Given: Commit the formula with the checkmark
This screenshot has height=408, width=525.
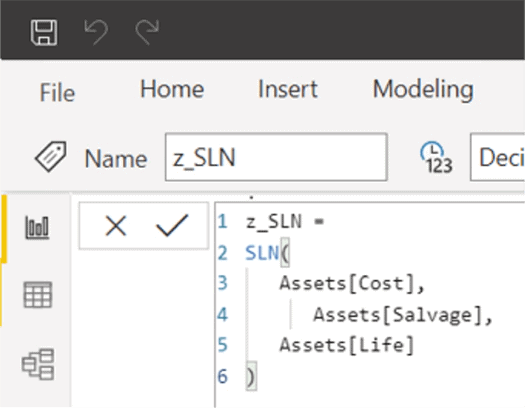Looking at the screenshot, I should pos(172,226).
